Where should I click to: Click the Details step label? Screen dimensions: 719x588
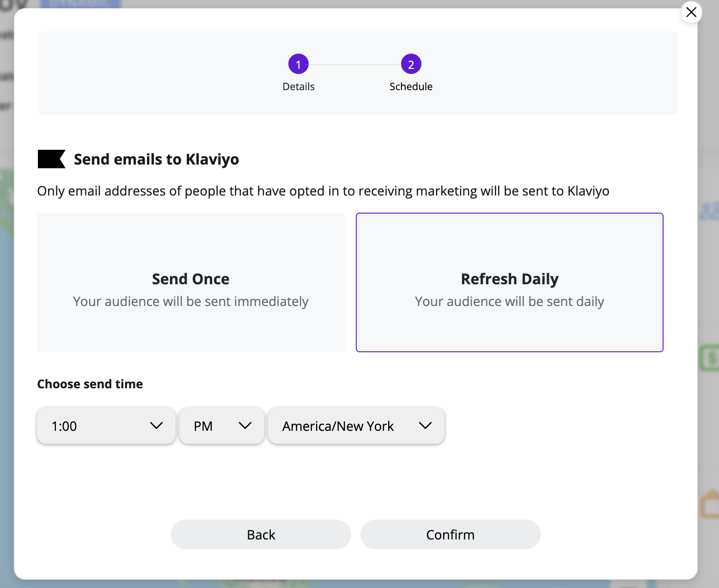point(299,86)
